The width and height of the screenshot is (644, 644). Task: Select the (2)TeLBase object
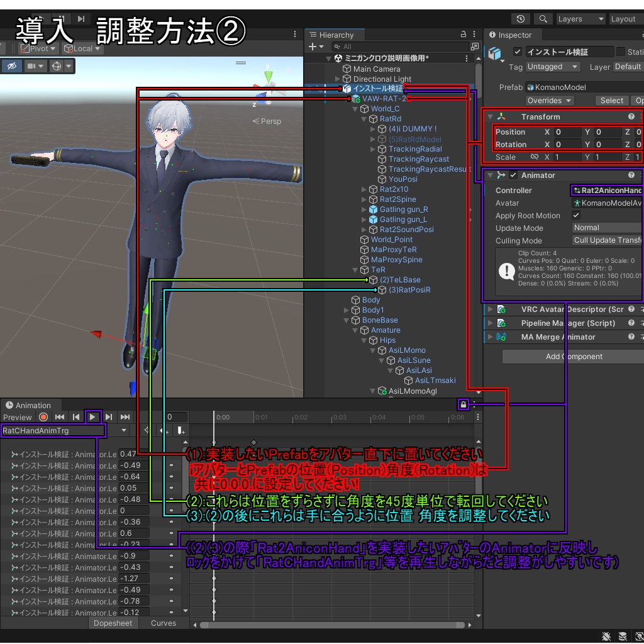click(x=400, y=280)
